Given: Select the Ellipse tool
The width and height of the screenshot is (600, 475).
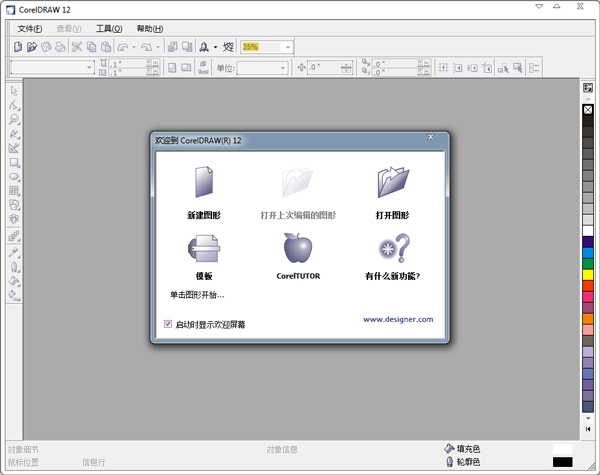Looking at the screenshot, I should [14, 176].
